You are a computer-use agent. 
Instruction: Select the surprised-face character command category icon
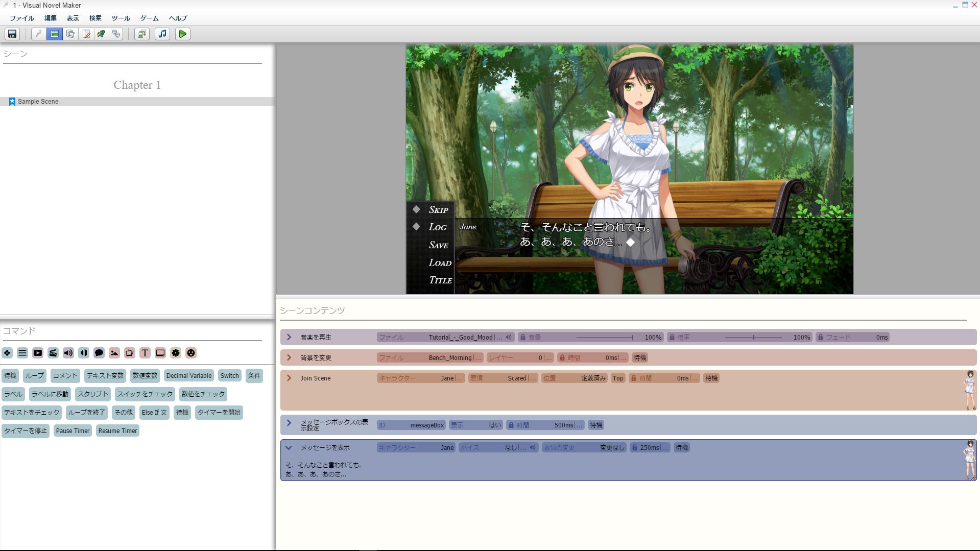pos(191,353)
